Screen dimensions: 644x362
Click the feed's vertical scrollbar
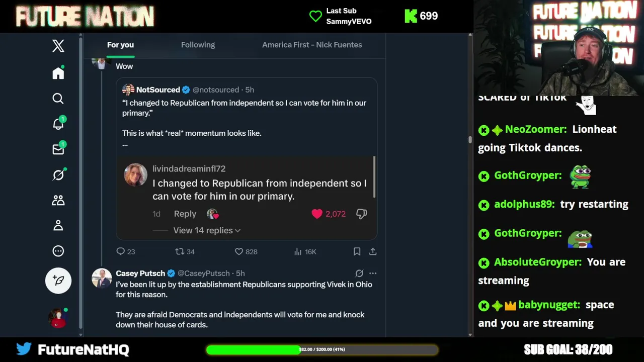[470, 140]
